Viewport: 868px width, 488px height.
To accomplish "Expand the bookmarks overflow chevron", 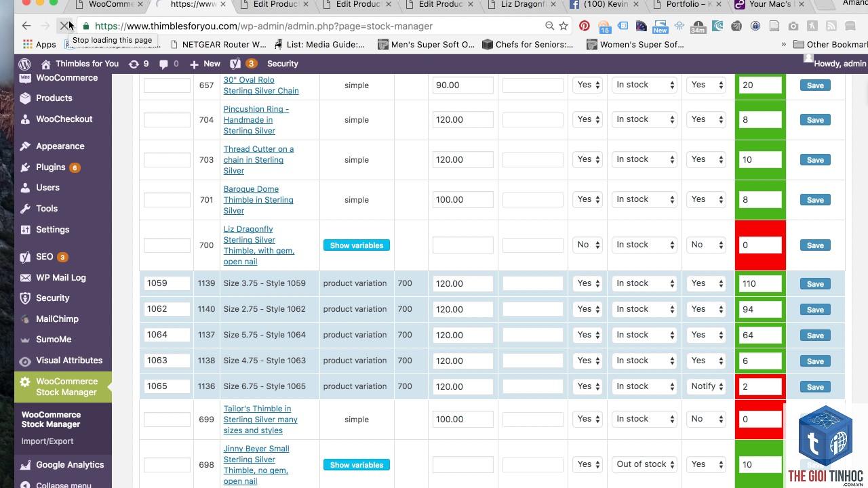I will (784, 45).
